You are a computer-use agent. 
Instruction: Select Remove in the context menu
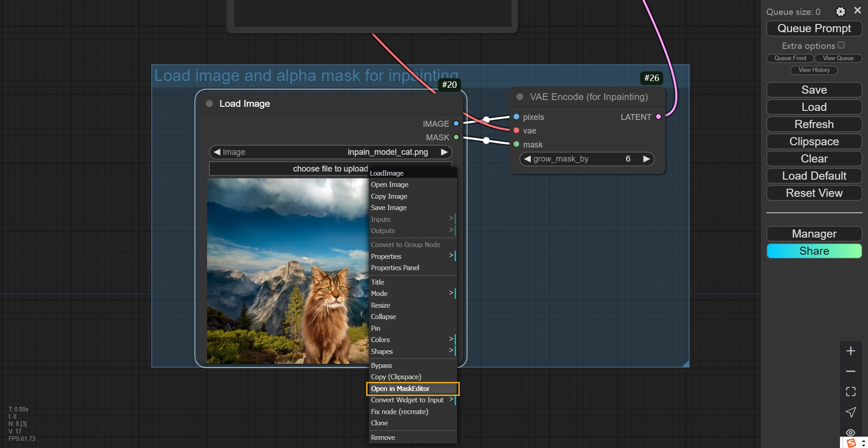[x=413, y=438]
